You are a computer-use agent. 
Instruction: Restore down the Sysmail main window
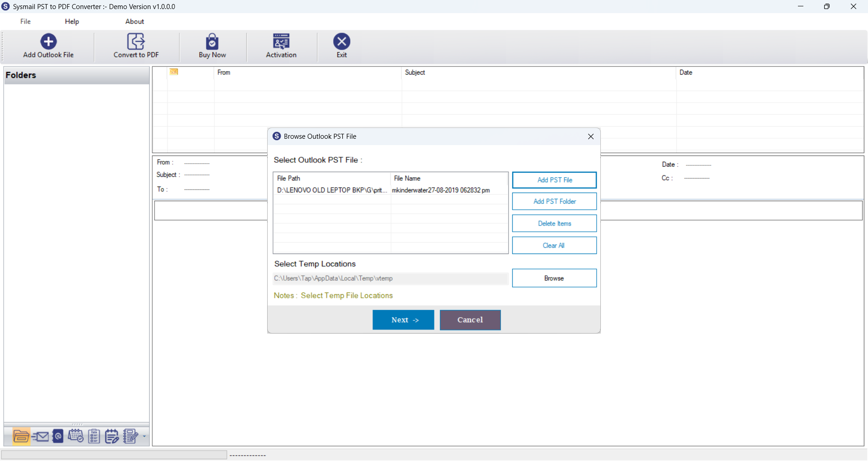click(827, 6)
